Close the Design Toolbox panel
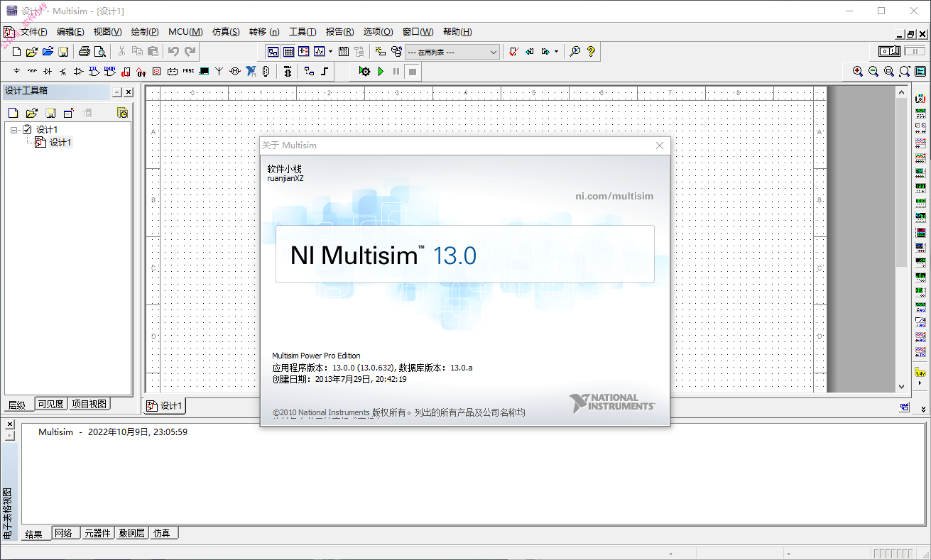This screenshot has height=560, width=931. click(x=129, y=92)
